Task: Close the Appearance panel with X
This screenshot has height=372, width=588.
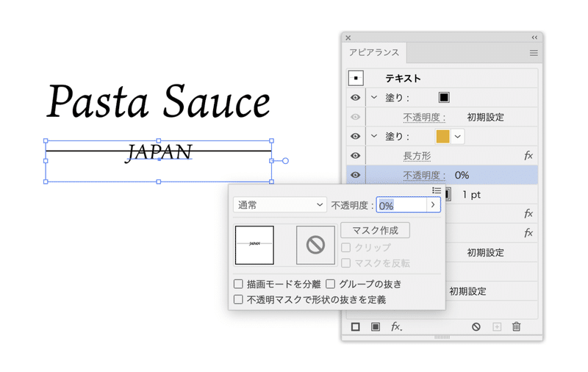Action: click(348, 38)
